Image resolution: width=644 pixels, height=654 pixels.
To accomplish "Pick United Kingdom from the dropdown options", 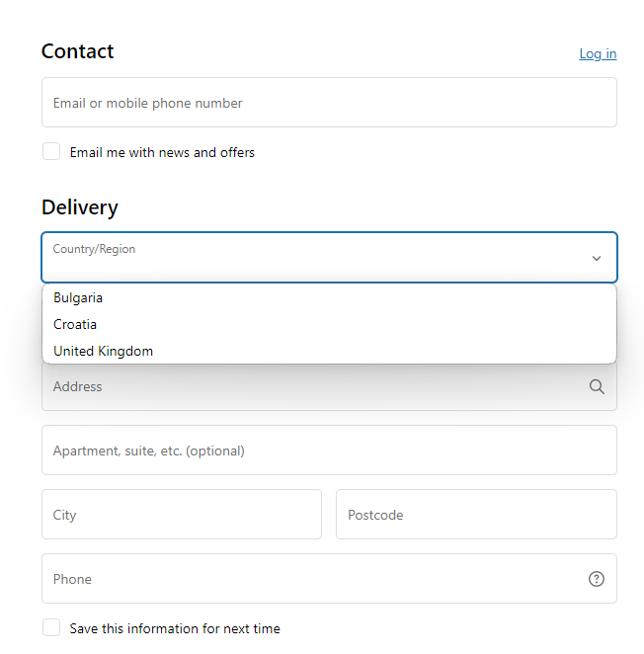I will 104,351.
